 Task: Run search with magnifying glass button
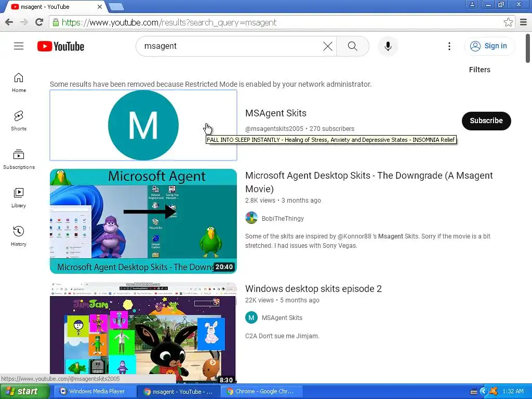click(x=353, y=46)
